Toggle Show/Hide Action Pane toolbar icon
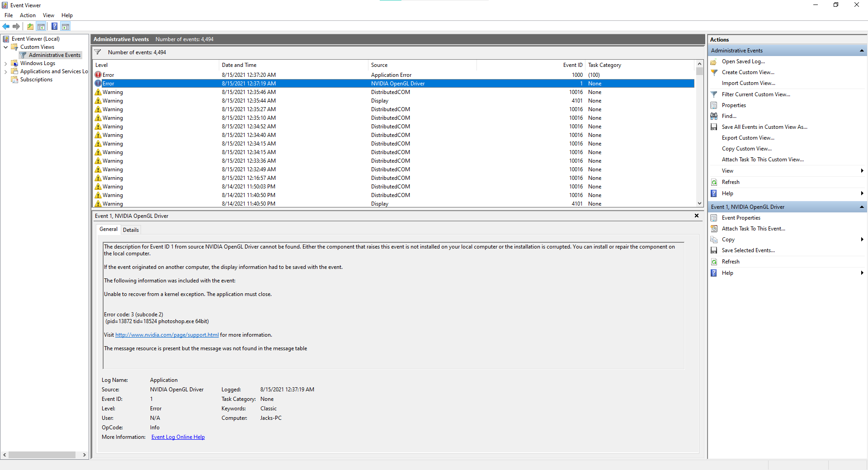 point(66,26)
